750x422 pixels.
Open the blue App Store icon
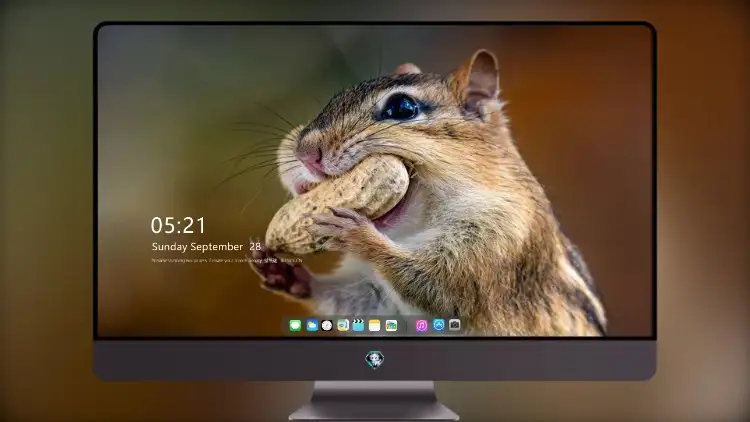click(x=439, y=325)
